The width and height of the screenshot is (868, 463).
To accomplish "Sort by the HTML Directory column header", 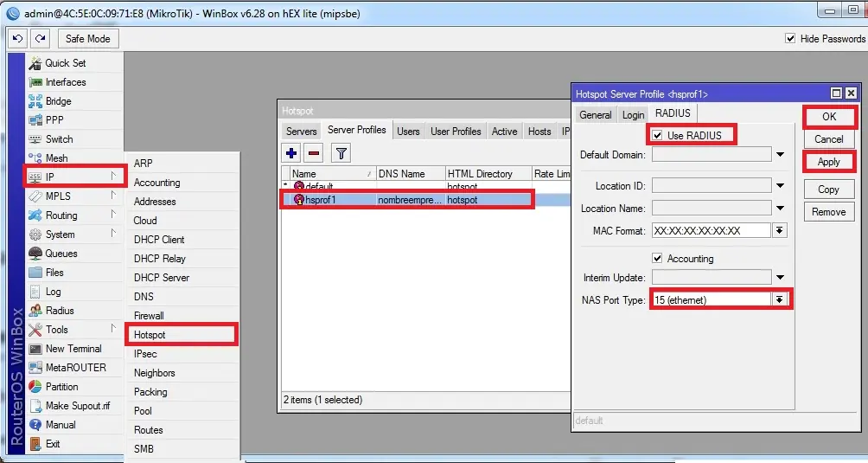I will (x=488, y=174).
